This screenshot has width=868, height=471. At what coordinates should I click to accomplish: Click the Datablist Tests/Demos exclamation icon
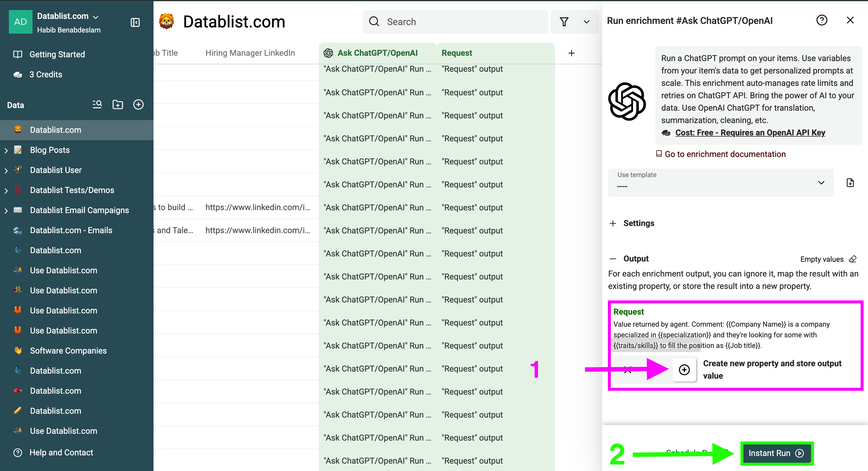[18, 190]
